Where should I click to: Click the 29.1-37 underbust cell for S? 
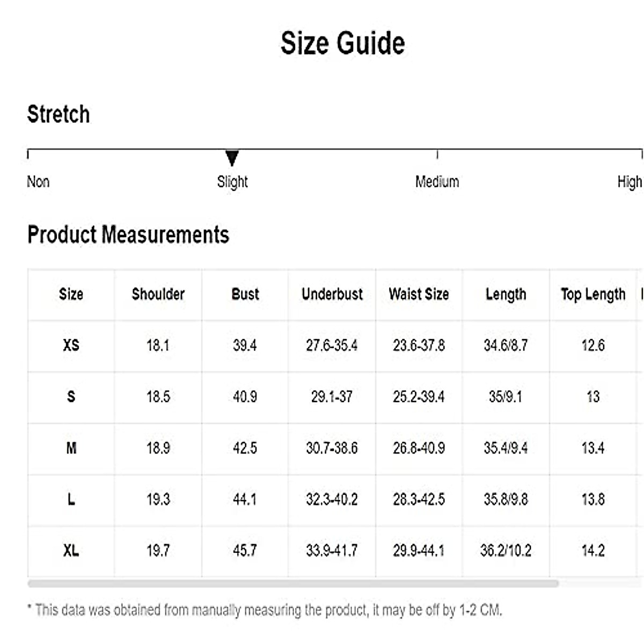(332, 397)
